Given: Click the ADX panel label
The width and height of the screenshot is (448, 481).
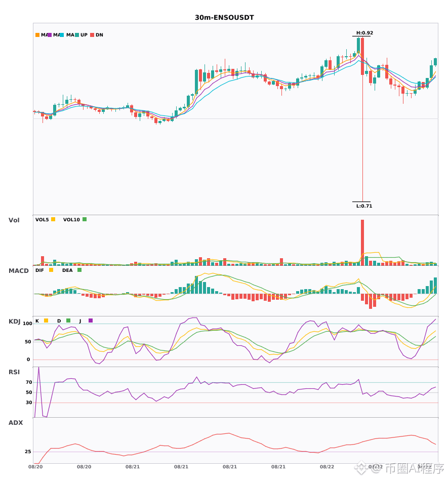Looking at the screenshot, I should click(16, 423).
